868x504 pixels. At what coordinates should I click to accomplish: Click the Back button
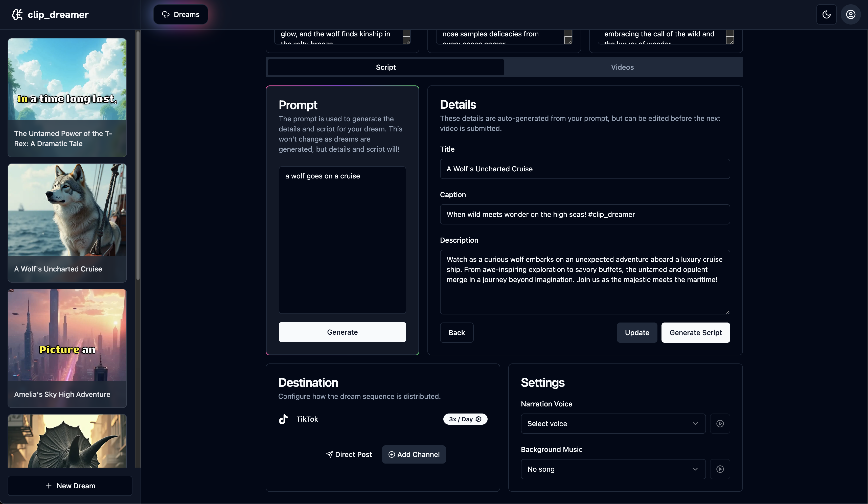[456, 332]
